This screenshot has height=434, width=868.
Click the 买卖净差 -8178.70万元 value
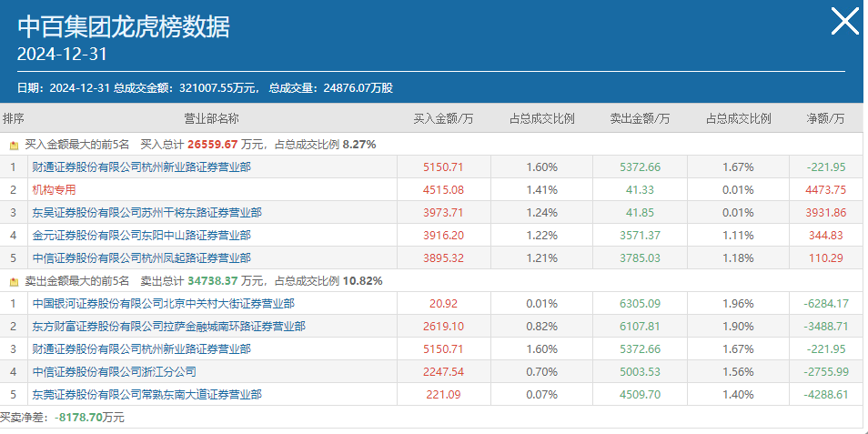[x=89, y=418]
